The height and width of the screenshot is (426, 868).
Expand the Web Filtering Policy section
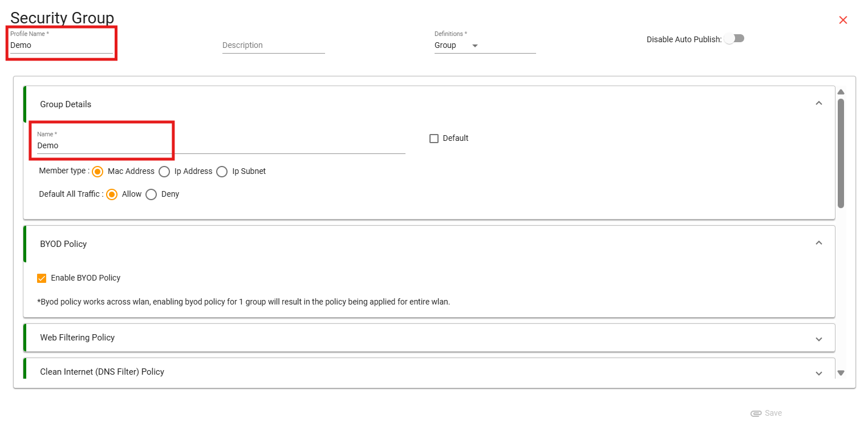819,339
